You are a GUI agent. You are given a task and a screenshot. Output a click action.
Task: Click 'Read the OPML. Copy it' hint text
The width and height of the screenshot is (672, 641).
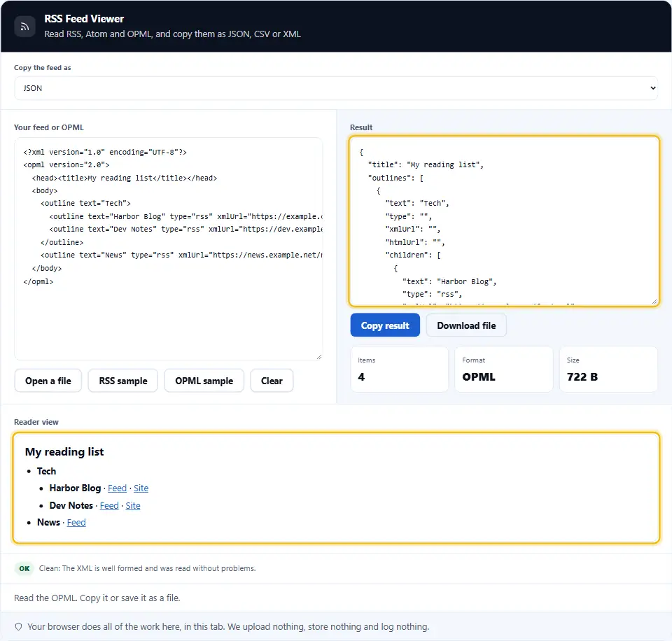[97, 598]
